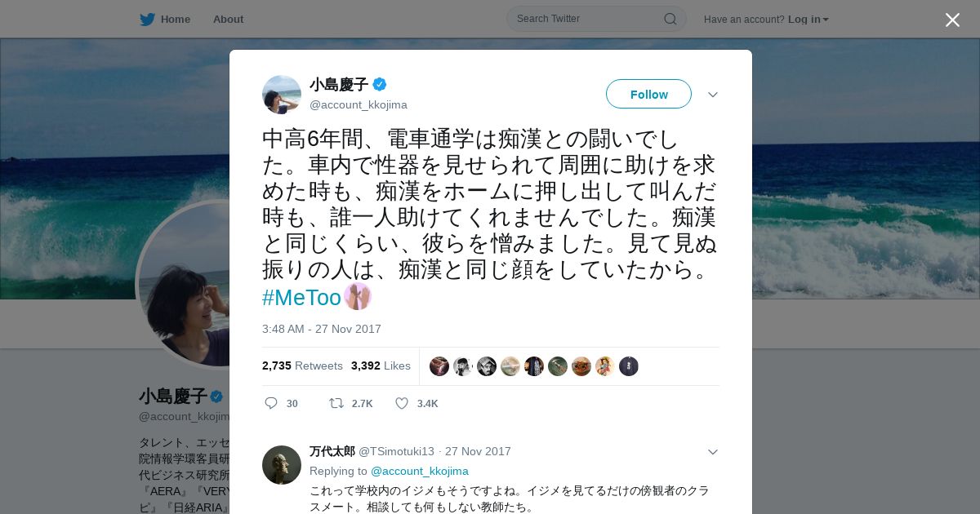Close the tweet overlay with the X

(x=952, y=20)
